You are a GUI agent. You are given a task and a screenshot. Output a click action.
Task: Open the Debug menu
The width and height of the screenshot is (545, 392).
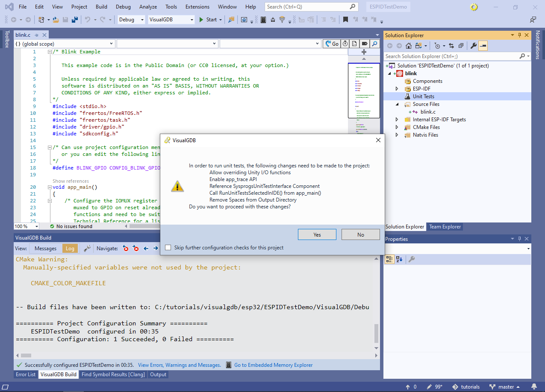point(123,7)
